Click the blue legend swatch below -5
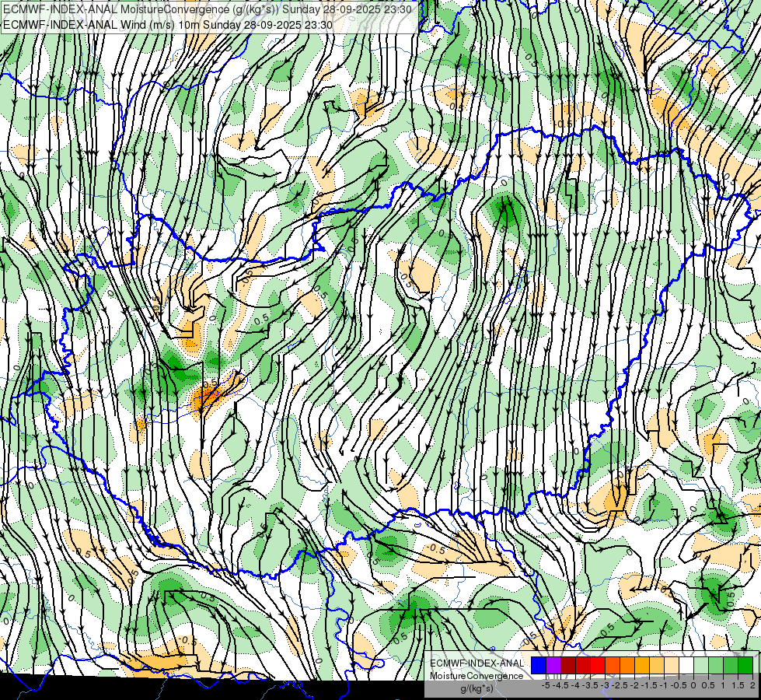761x700 pixels. coord(539,666)
